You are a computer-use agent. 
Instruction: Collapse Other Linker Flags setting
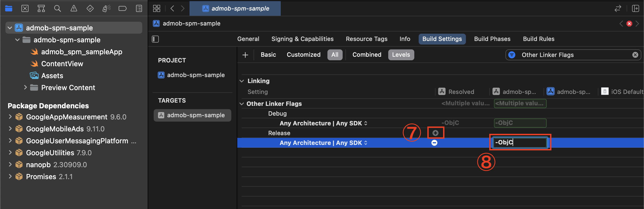(242, 104)
